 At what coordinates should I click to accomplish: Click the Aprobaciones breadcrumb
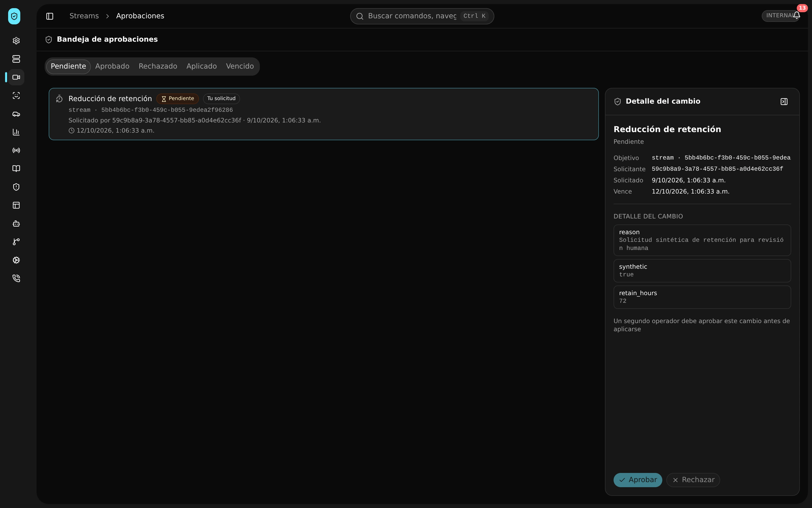click(x=140, y=16)
